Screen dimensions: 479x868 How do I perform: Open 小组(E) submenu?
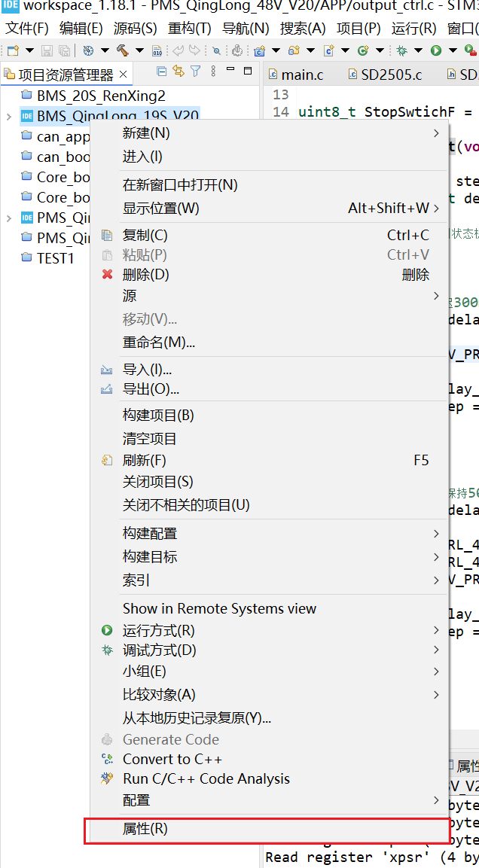(x=269, y=672)
